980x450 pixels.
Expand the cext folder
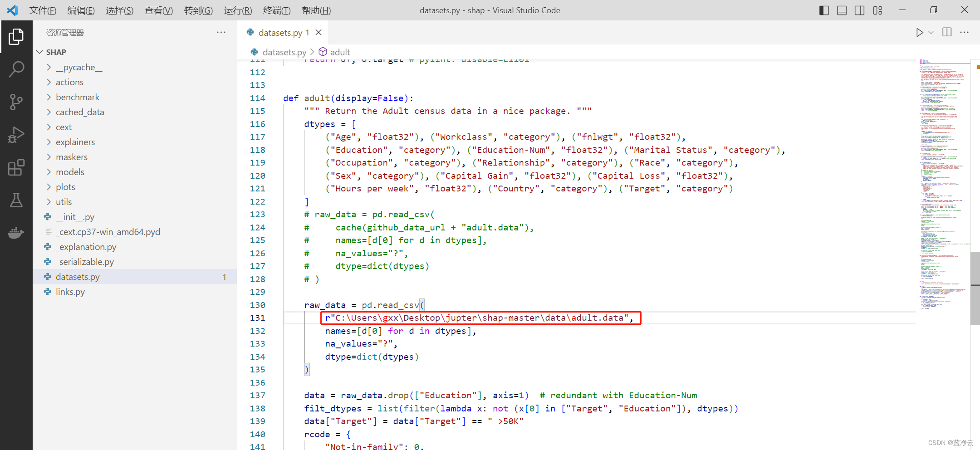point(135,127)
